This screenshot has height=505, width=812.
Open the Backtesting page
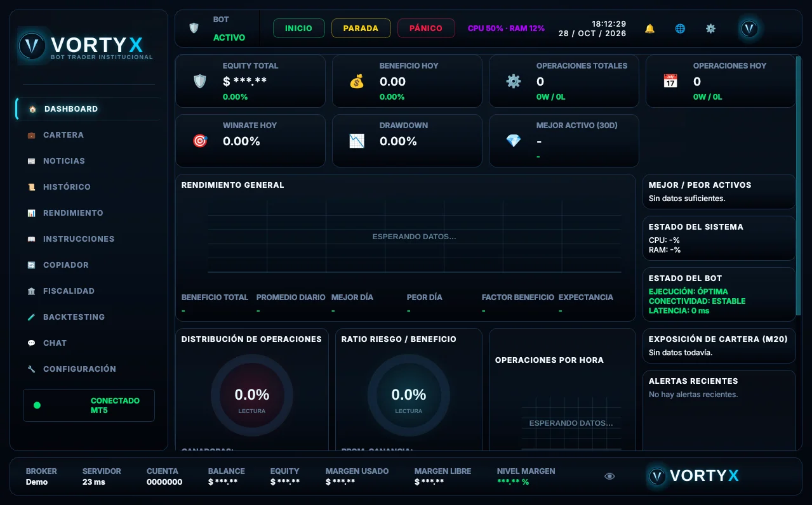point(88,317)
